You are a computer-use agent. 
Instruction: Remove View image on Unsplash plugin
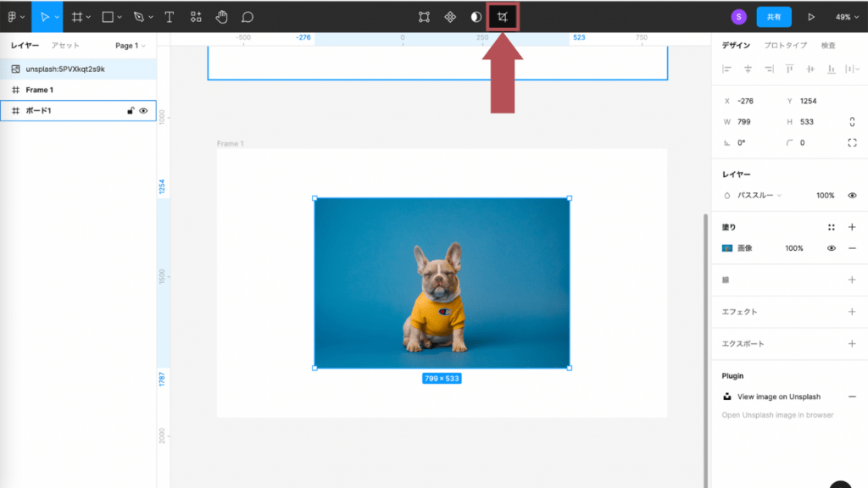[852, 396]
